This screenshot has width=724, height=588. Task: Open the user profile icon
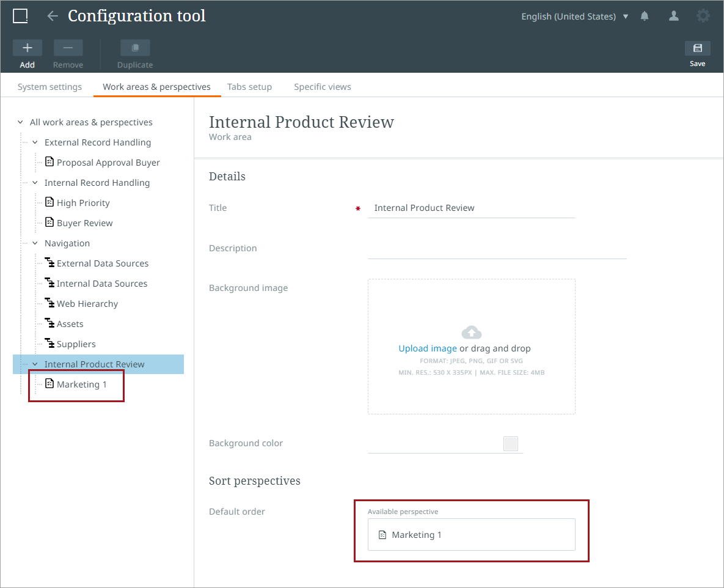pyautogui.click(x=674, y=17)
